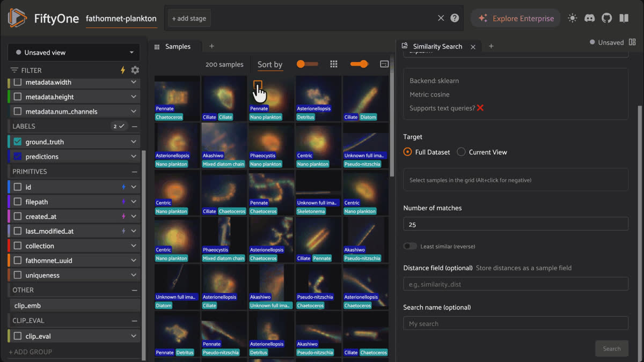Click the add stage option
Screen dimensions: 644x362
click(x=189, y=18)
